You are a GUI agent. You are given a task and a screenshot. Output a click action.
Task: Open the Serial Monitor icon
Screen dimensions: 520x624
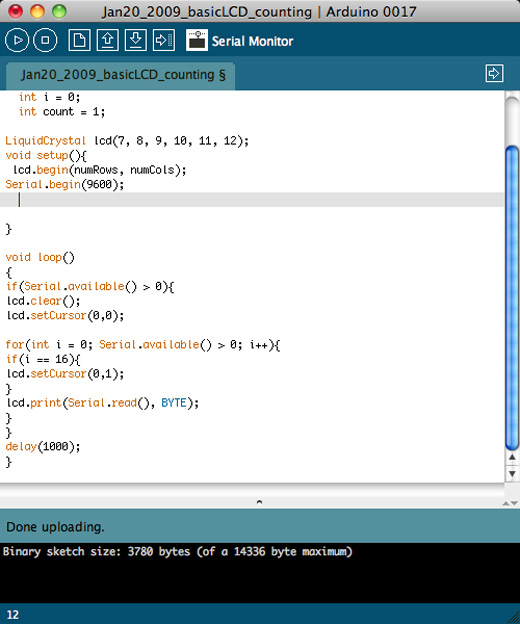coord(197,40)
